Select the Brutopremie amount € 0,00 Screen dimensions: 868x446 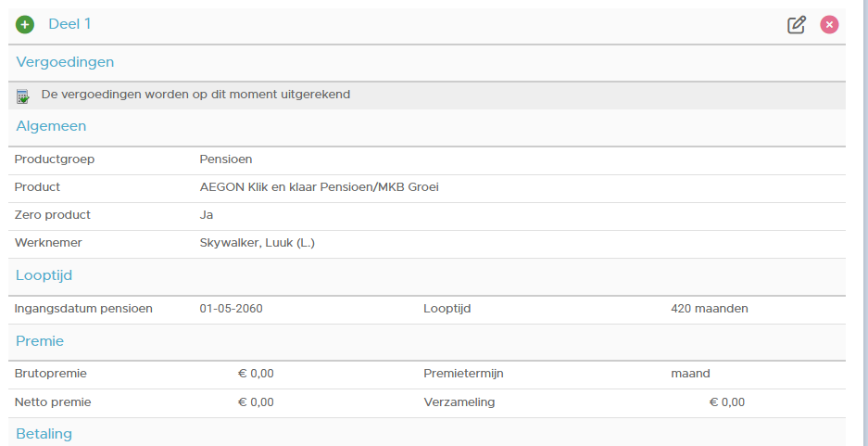coord(256,374)
